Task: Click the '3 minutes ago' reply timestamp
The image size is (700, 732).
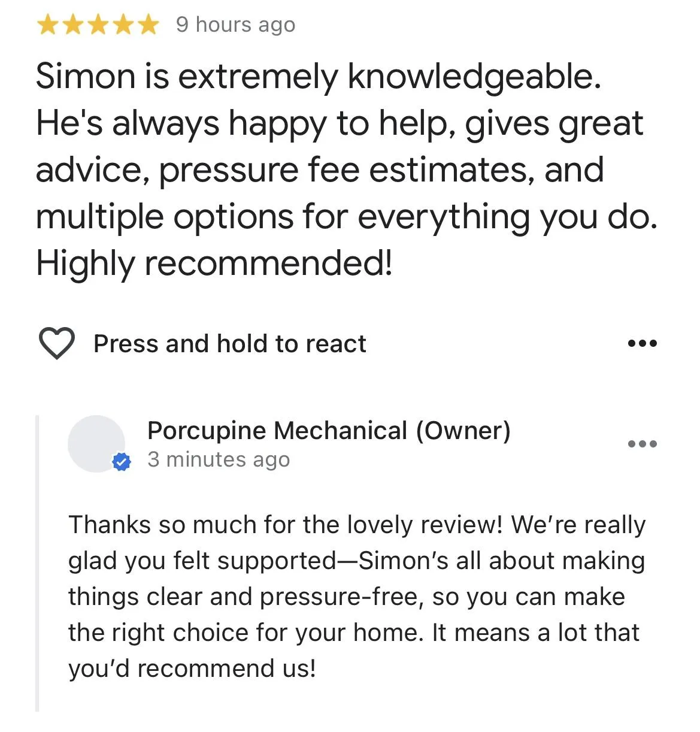Action: coord(219,459)
